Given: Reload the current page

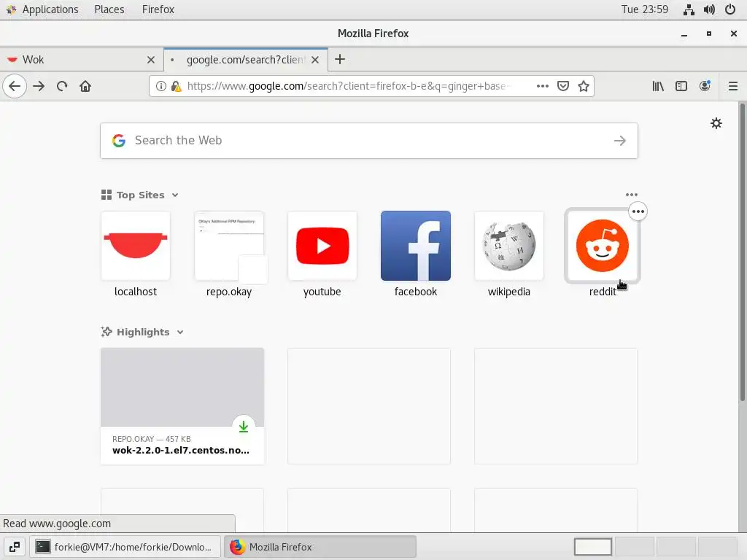Looking at the screenshot, I should pos(62,86).
